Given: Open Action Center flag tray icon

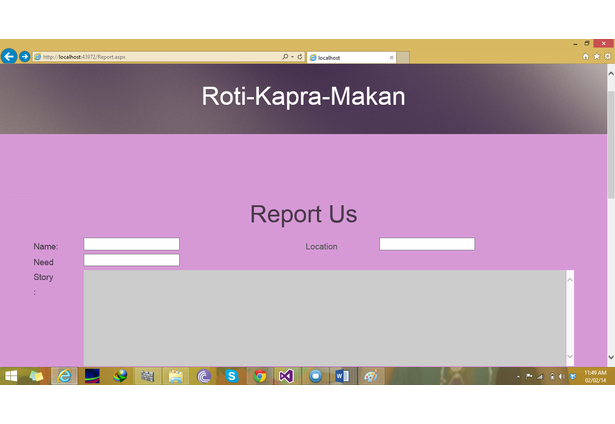Looking at the screenshot, I should click(529, 377).
